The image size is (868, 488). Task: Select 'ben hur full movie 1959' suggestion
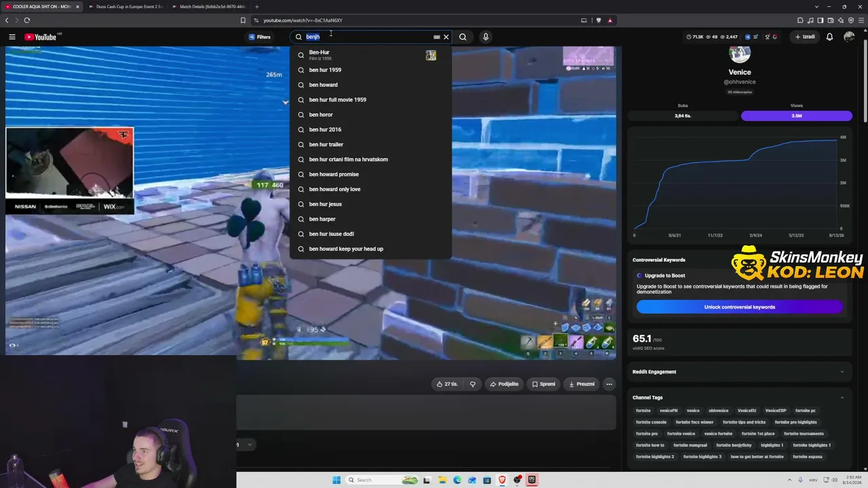pos(370,100)
